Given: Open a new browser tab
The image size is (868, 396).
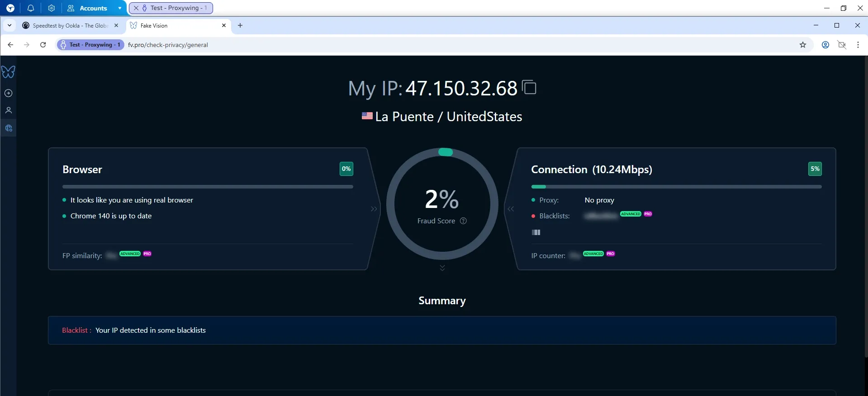Looking at the screenshot, I should [x=240, y=26].
